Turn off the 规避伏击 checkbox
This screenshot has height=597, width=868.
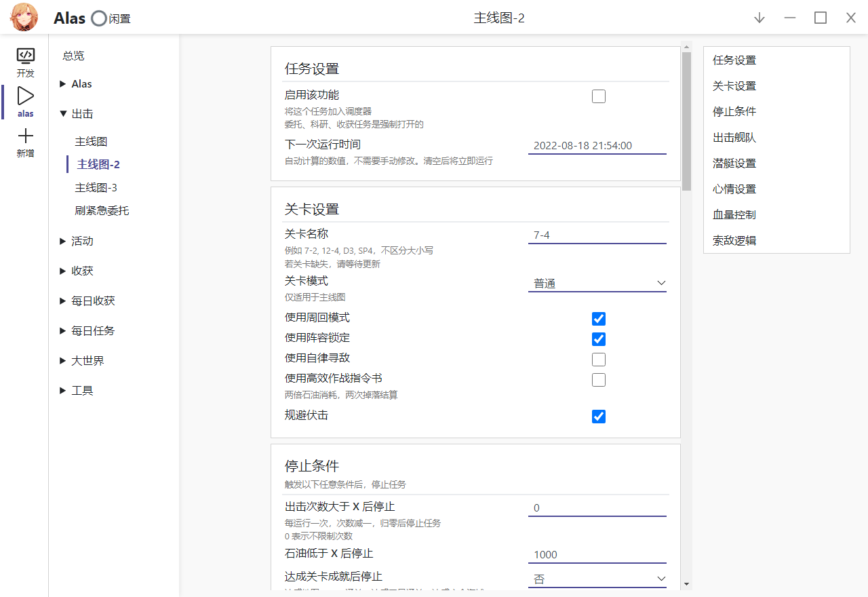[598, 417]
